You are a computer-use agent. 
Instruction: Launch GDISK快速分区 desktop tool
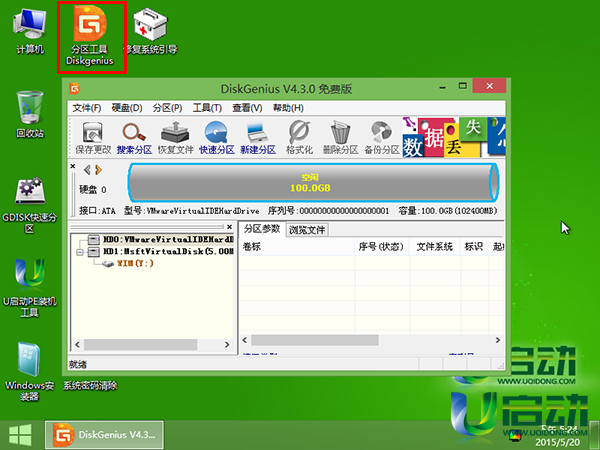click(30, 205)
